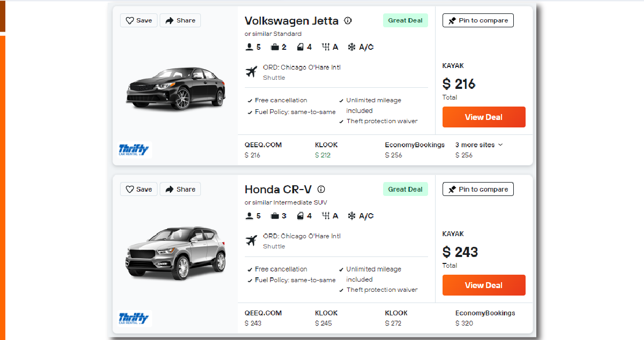Click the black Volkswagen Jetta car photo
The image size is (644, 340).
coord(176,88)
